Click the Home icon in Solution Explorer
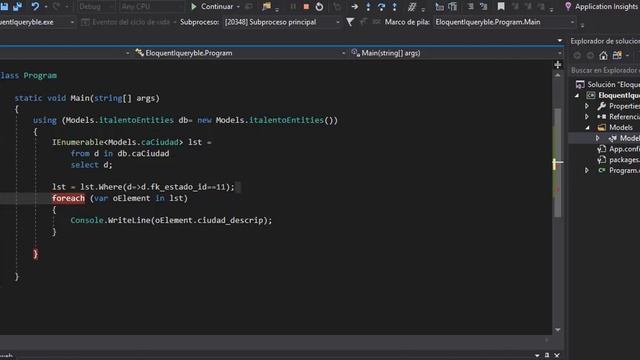Viewport: 640px width, 360px height. tap(603, 56)
